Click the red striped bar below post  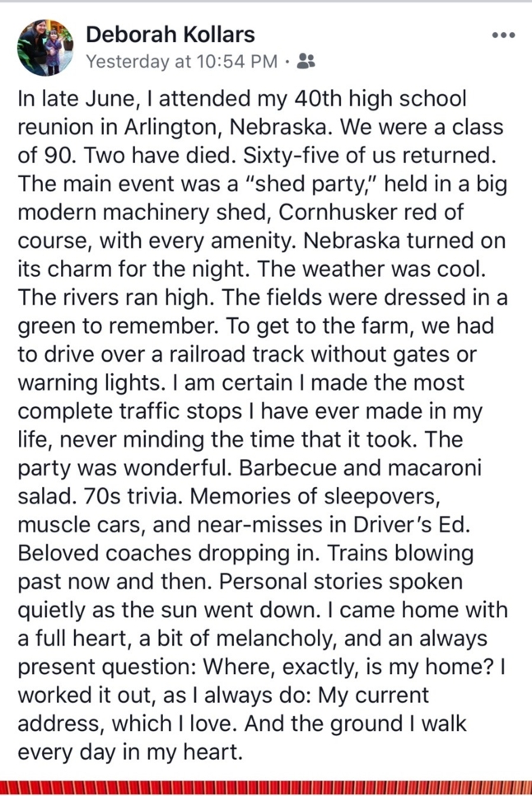[266, 788]
